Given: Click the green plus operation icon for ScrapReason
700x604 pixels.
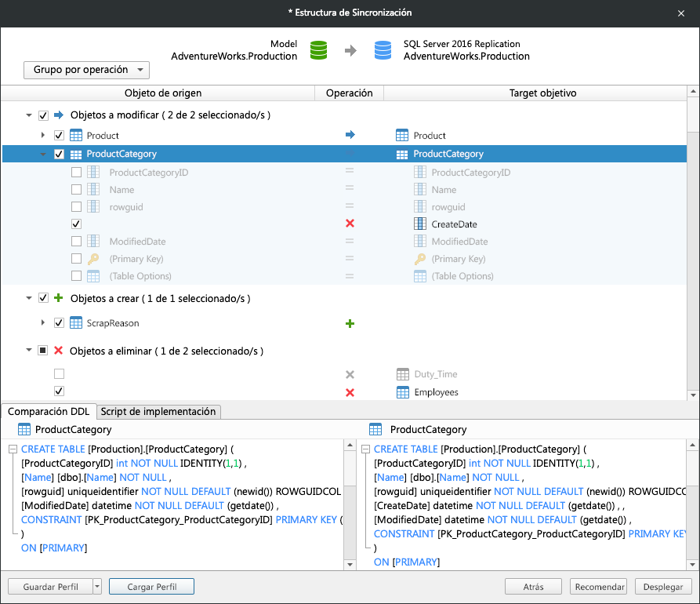Looking at the screenshot, I should [350, 322].
